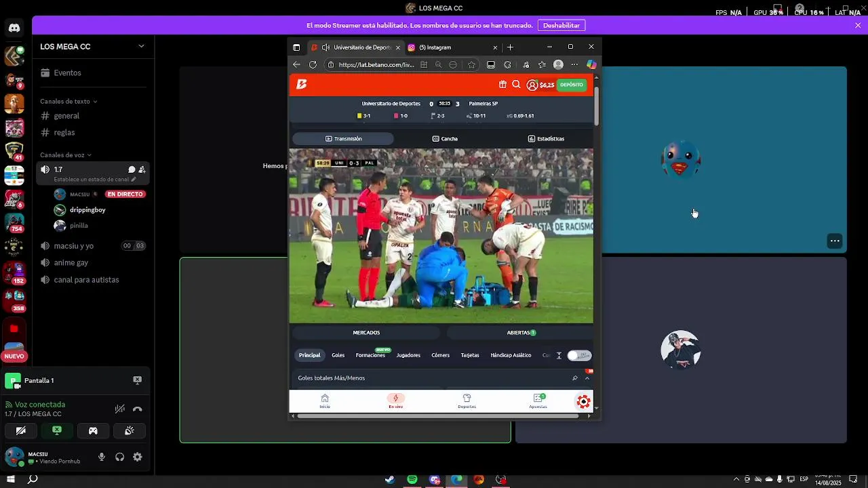Open the MERCADOS section button

(366, 333)
